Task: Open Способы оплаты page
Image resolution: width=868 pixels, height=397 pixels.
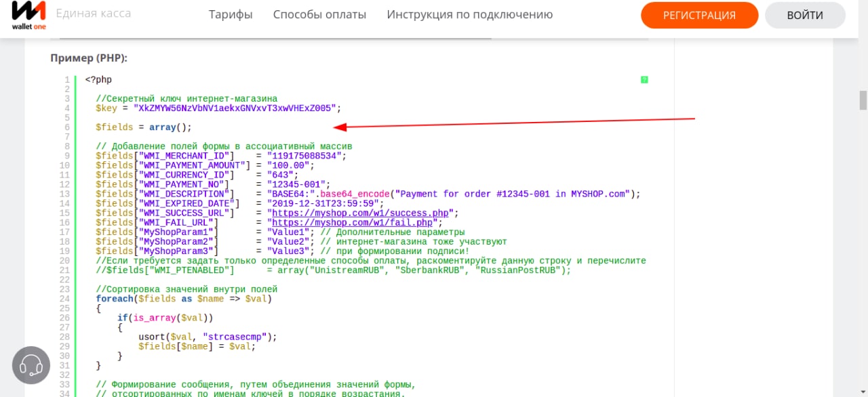Action: [319, 14]
